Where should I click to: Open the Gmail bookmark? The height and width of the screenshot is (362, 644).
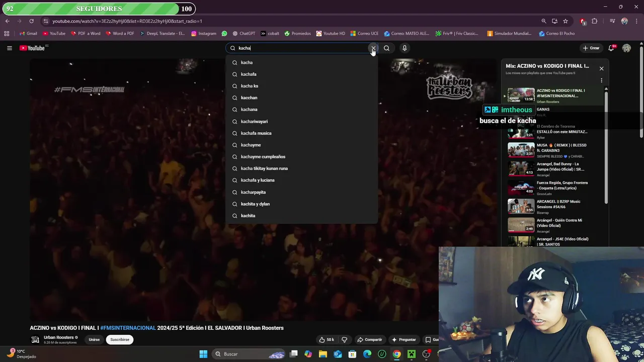pyautogui.click(x=28, y=34)
